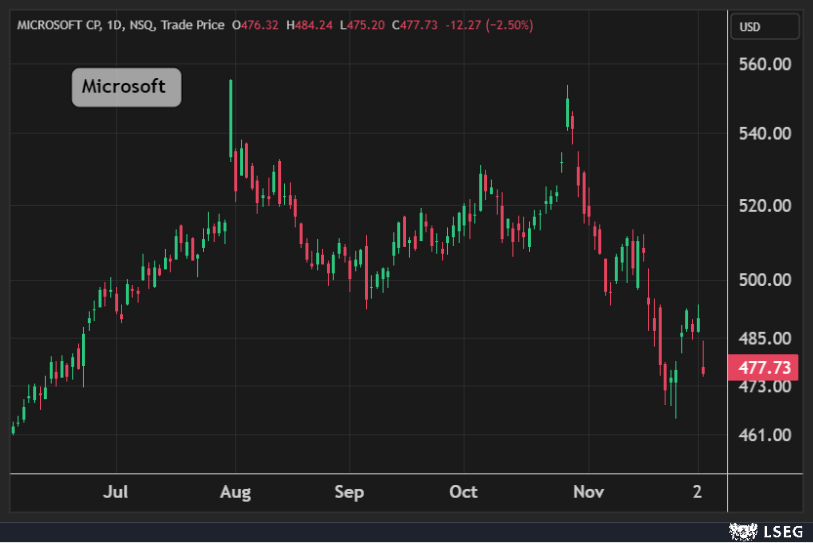The height and width of the screenshot is (543, 813).
Task: Click the 500.00 price axis label
Action: pyautogui.click(x=764, y=280)
